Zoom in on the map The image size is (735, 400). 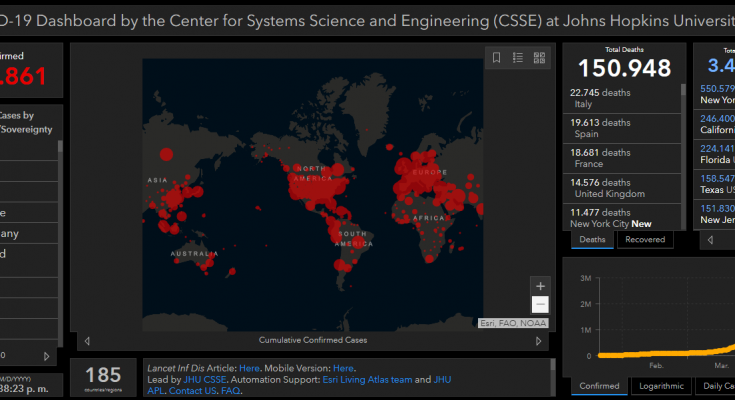[x=540, y=286]
